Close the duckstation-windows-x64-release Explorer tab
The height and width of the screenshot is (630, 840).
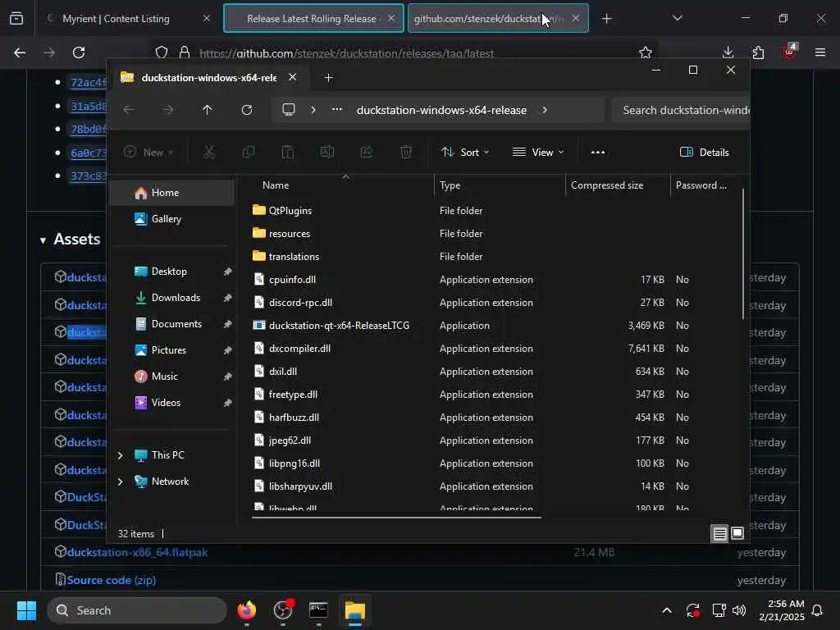[x=293, y=77]
